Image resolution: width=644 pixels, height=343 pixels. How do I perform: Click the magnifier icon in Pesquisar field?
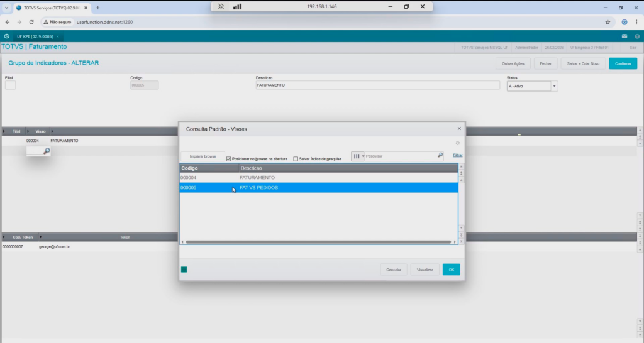coord(440,155)
